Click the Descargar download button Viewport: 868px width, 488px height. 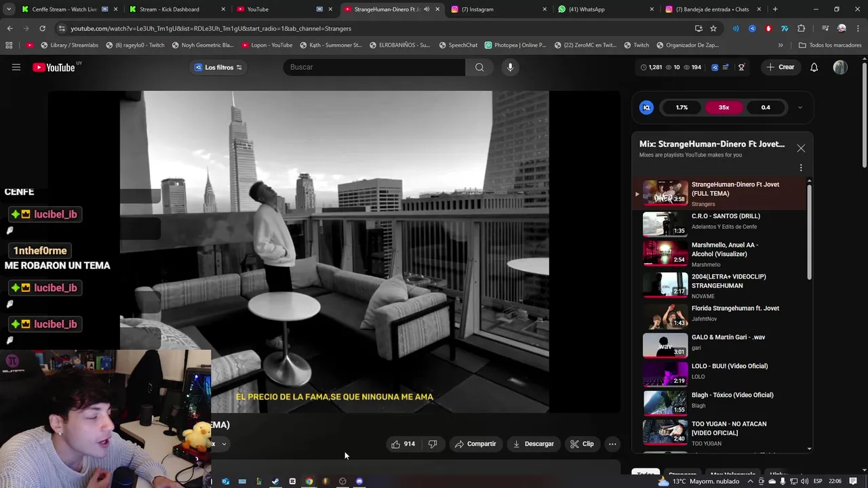pos(534,444)
